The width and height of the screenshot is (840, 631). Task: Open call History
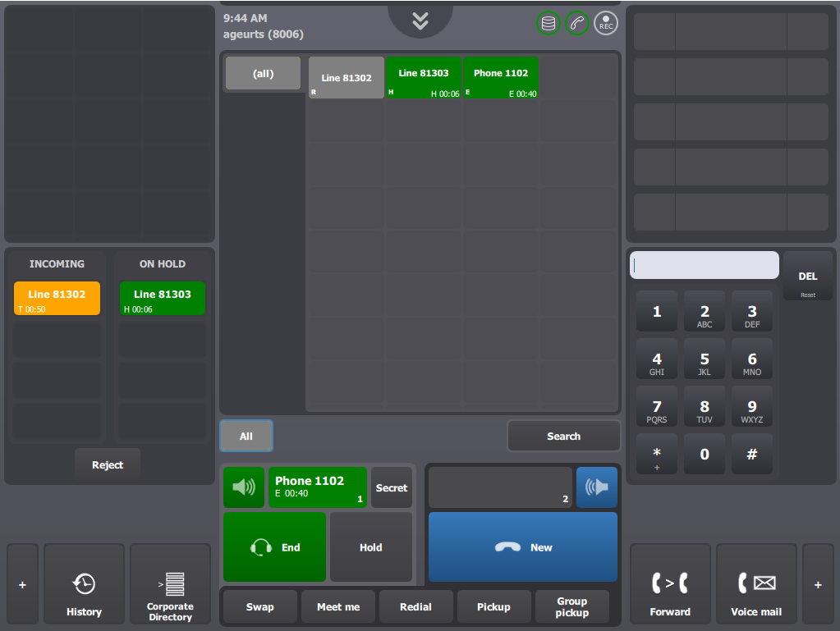pyautogui.click(x=84, y=584)
